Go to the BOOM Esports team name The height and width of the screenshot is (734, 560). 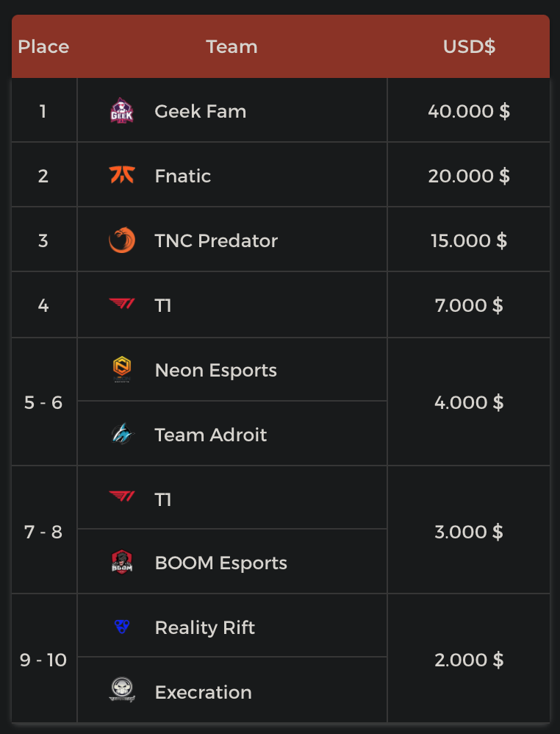coord(220,563)
